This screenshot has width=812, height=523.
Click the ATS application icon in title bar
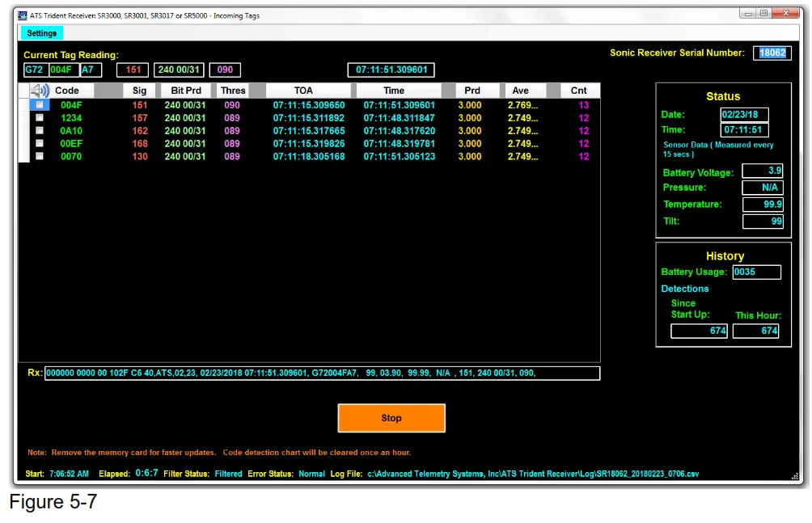coord(23,15)
